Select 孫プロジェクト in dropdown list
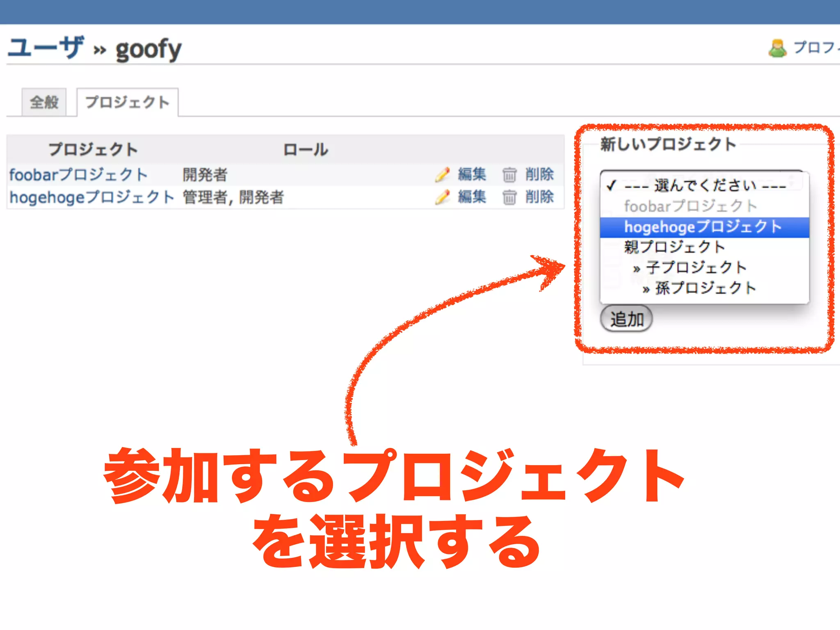The image size is (840, 630). (x=704, y=288)
